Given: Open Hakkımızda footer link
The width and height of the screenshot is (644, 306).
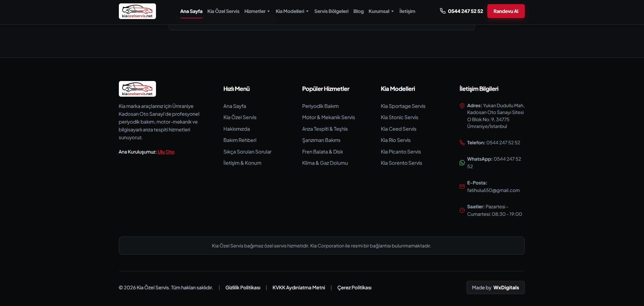Looking at the screenshot, I should (x=237, y=129).
